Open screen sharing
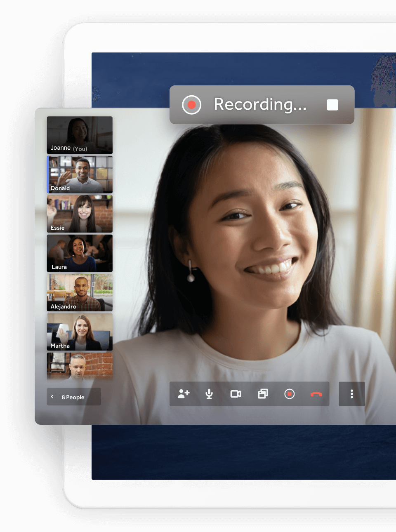This screenshot has width=396, height=532. (x=263, y=394)
